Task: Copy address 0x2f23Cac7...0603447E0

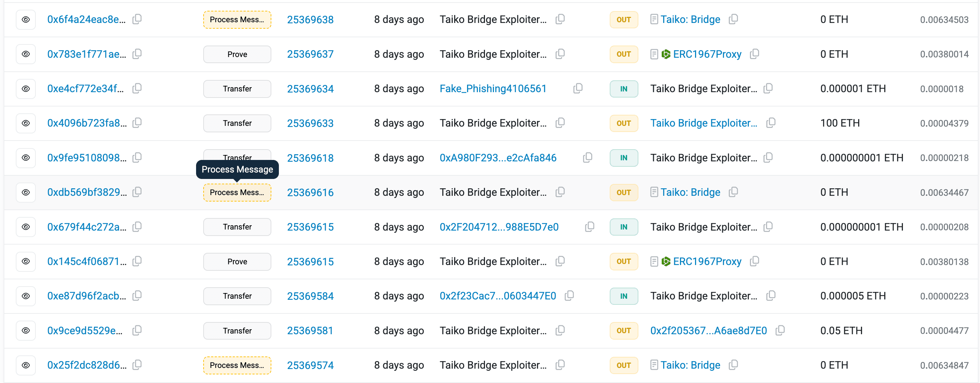Action: pyautogui.click(x=570, y=295)
